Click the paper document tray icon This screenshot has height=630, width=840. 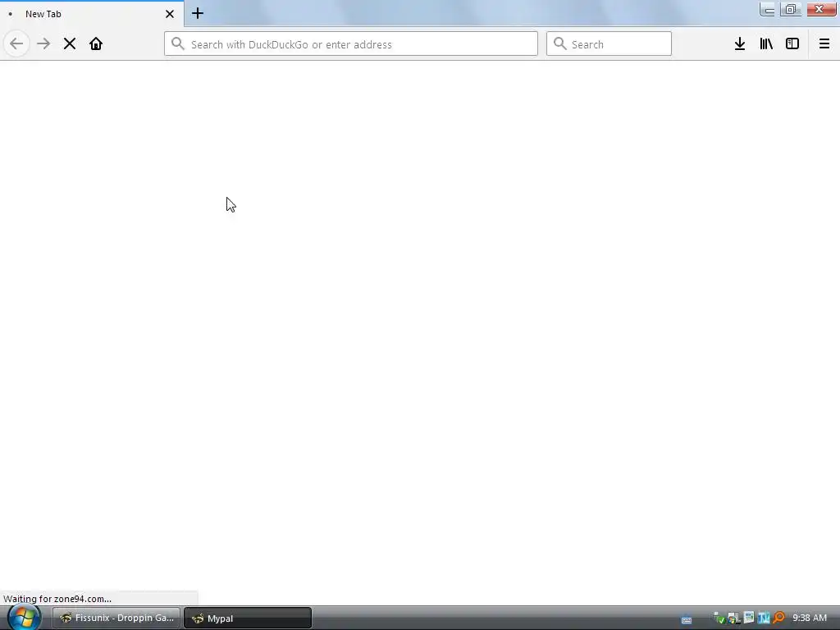[x=749, y=618]
